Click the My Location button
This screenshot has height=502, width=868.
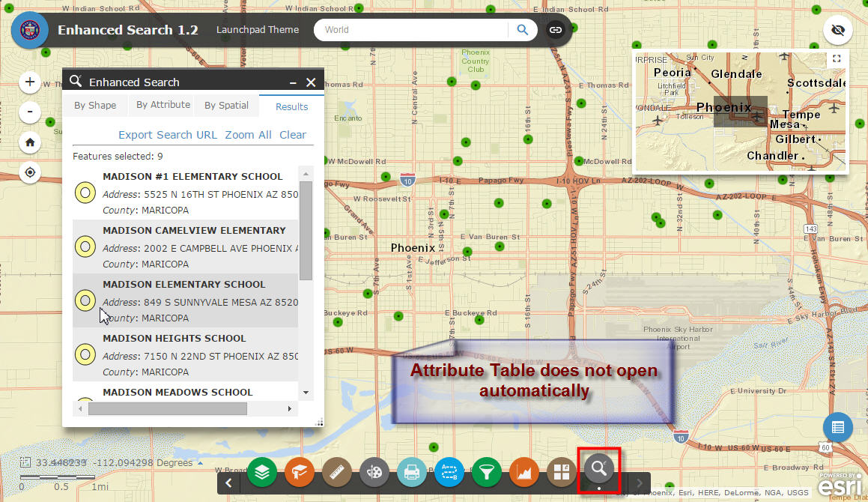click(30, 173)
